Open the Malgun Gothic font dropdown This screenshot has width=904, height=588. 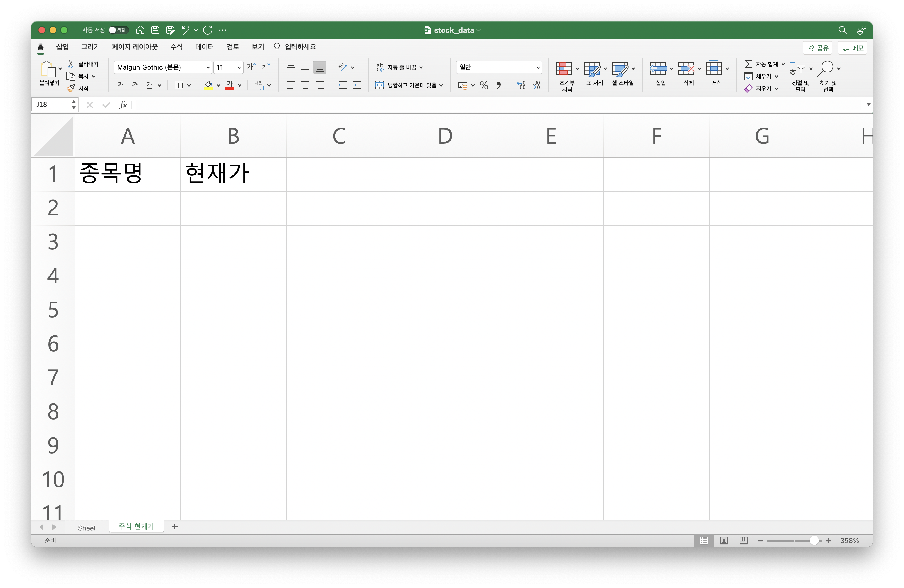[208, 68]
